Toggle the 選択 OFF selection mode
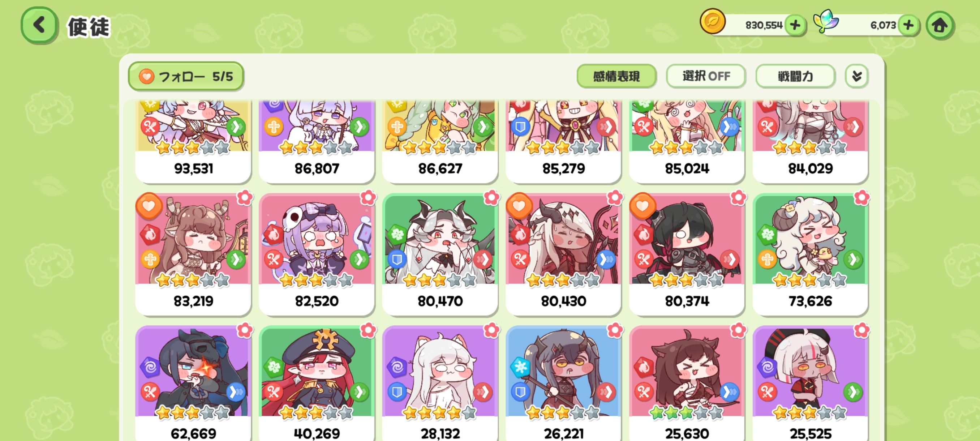The width and height of the screenshot is (980, 441). (706, 76)
